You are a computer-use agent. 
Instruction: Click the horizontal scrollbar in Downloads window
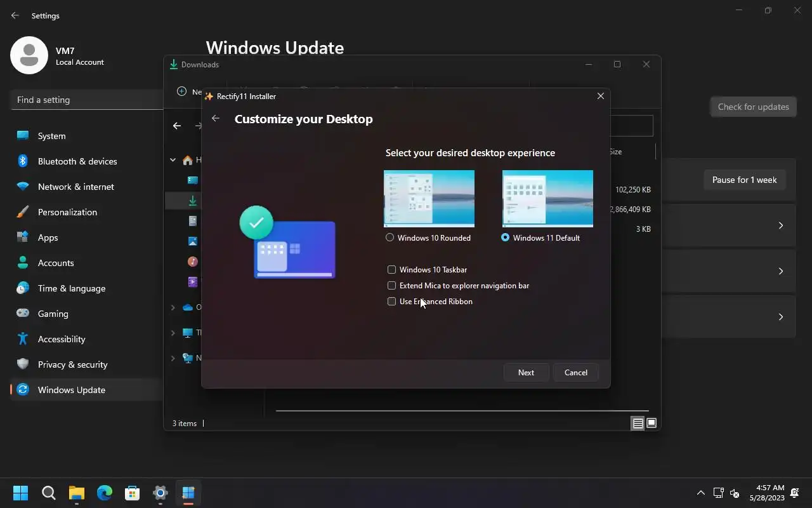(x=462, y=411)
